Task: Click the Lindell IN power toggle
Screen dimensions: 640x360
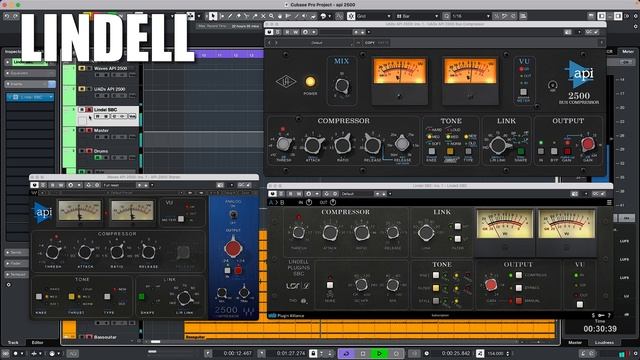Action: coord(309,202)
